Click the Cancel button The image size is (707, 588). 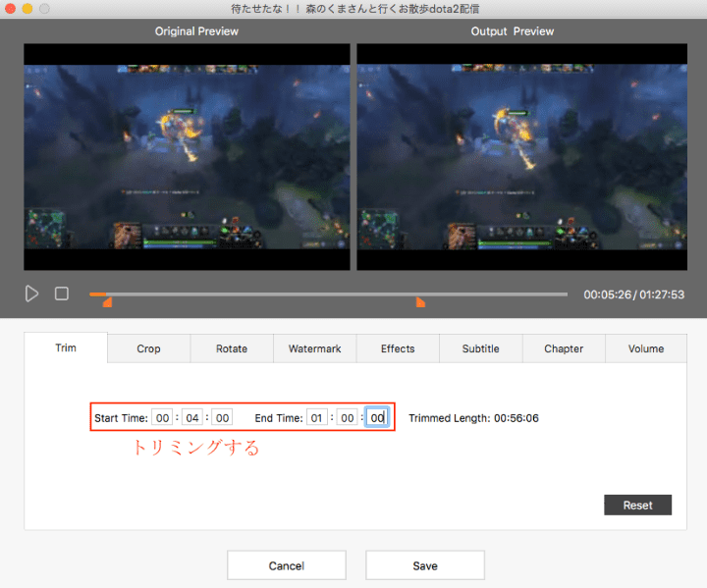coord(287,565)
